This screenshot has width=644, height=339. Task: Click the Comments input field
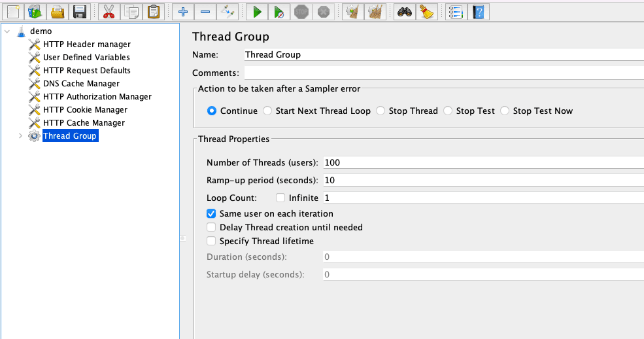[444, 73]
